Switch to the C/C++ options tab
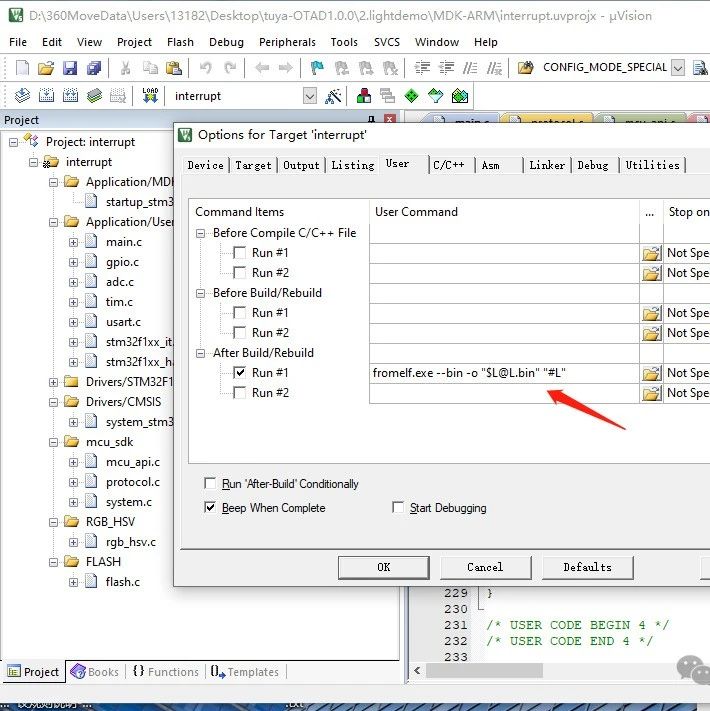 (449, 165)
